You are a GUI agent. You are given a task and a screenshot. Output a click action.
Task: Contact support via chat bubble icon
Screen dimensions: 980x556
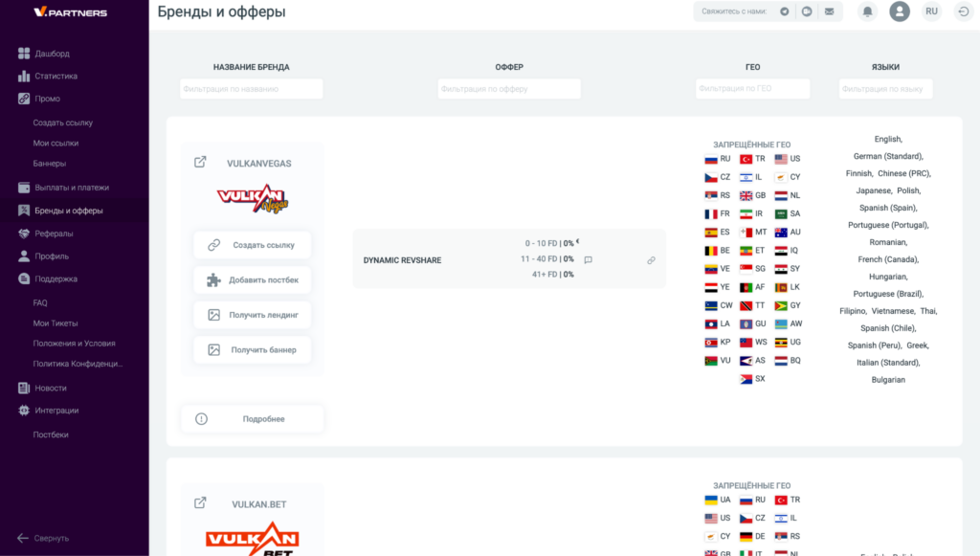807,11
